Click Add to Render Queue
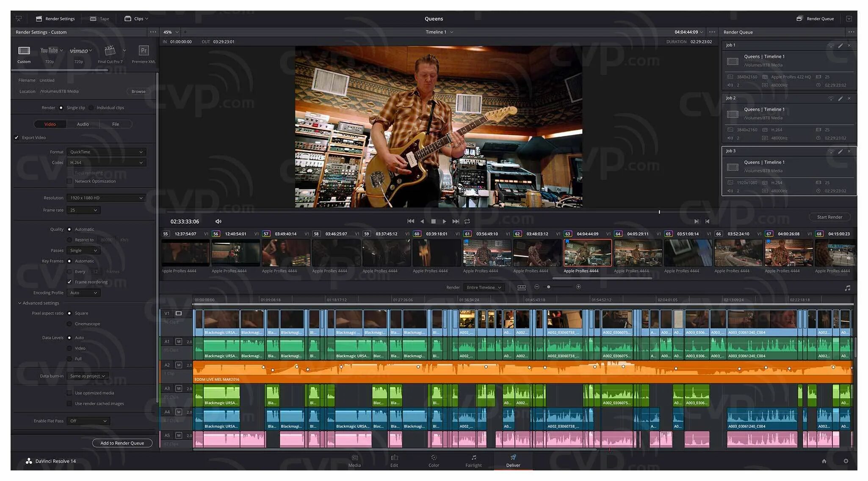Screen dimensions: 868x481 pyautogui.click(x=122, y=443)
